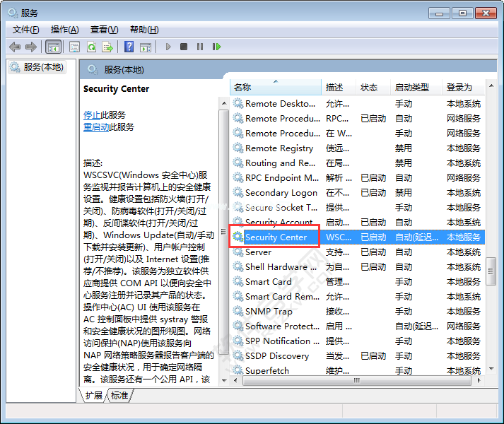Sort by the 启动类型 column header

click(x=416, y=87)
